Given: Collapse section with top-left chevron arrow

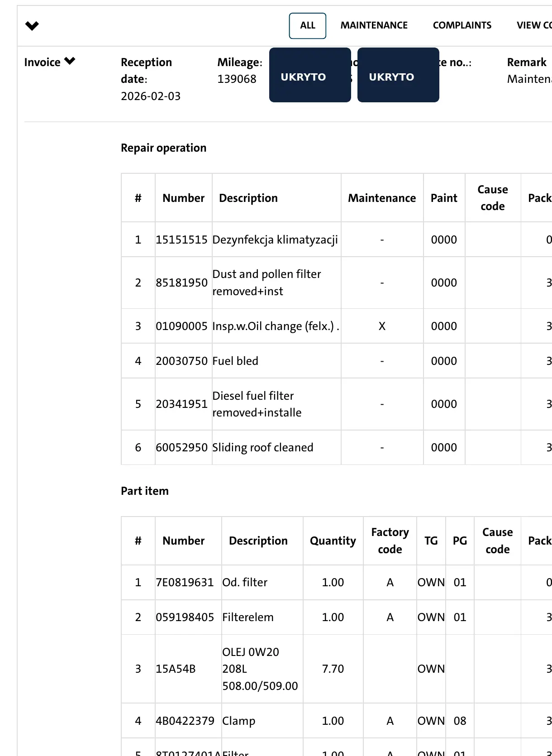Looking at the screenshot, I should coord(32,26).
